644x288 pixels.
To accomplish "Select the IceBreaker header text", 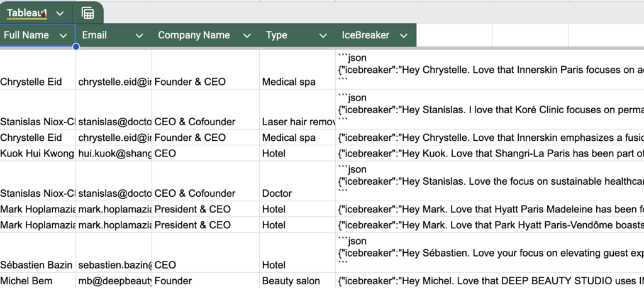I will click(x=365, y=35).
